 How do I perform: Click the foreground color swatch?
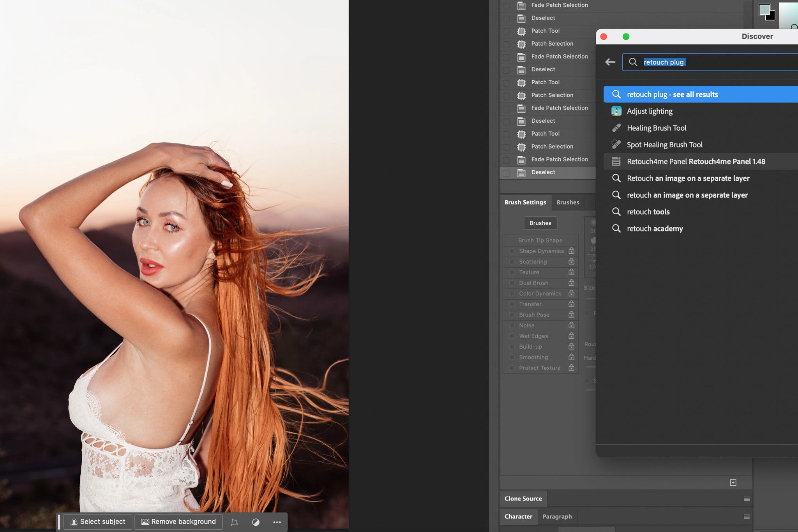(x=765, y=9)
